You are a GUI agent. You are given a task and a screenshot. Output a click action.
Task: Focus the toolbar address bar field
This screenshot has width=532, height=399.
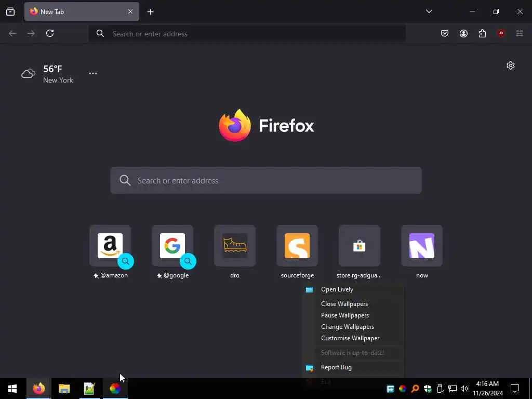click(247, 34)
